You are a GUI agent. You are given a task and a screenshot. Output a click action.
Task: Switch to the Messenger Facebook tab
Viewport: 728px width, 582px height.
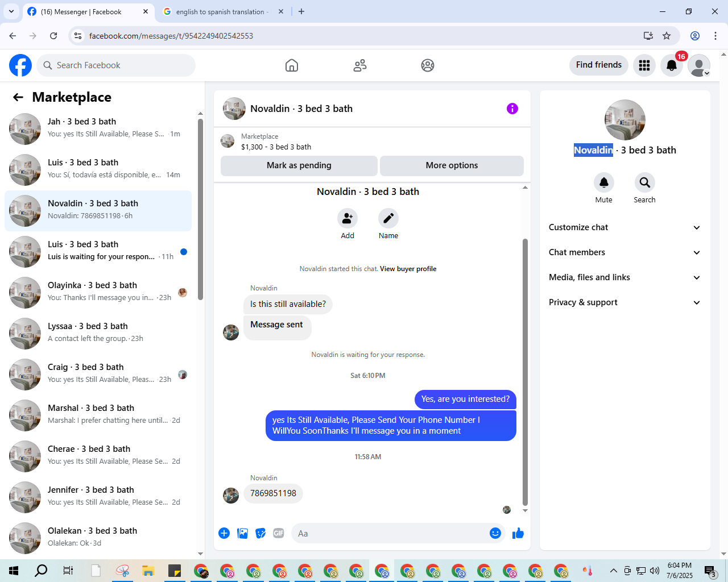tap(89, 12)
